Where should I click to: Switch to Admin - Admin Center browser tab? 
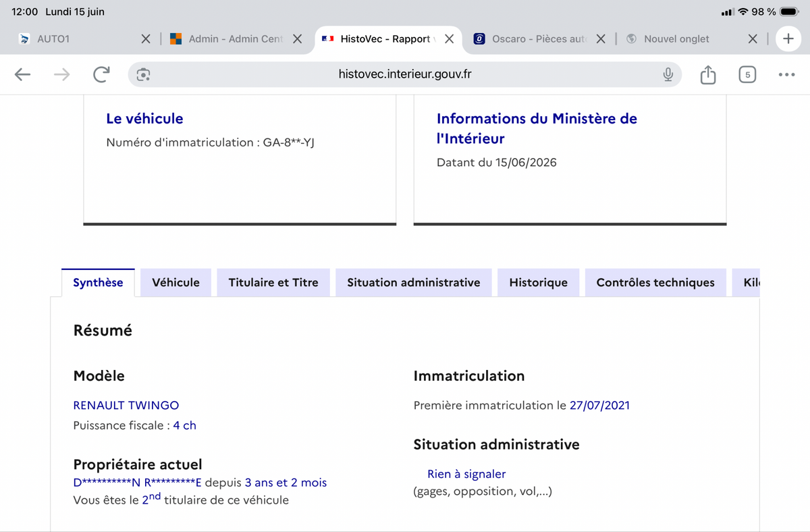pyautogui.click(x=236, y=39)
